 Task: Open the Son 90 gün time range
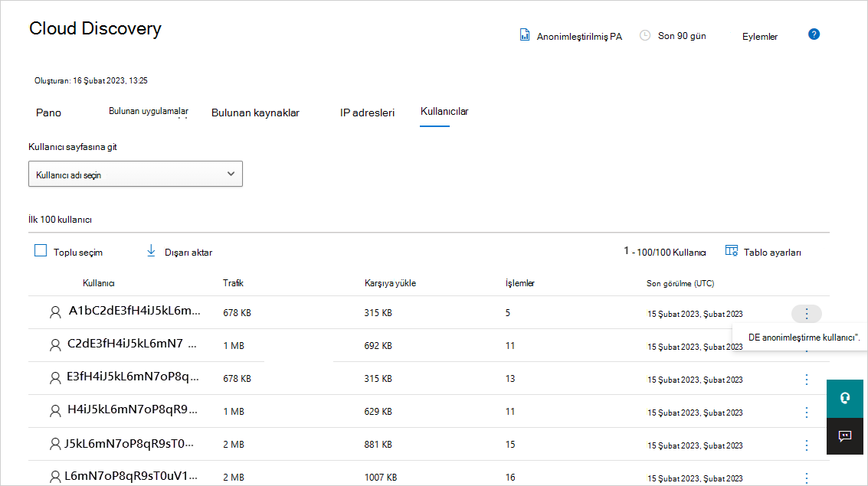click(681, 36)
